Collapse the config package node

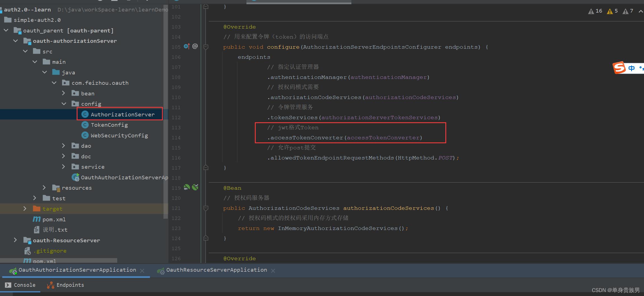point(64,104)
